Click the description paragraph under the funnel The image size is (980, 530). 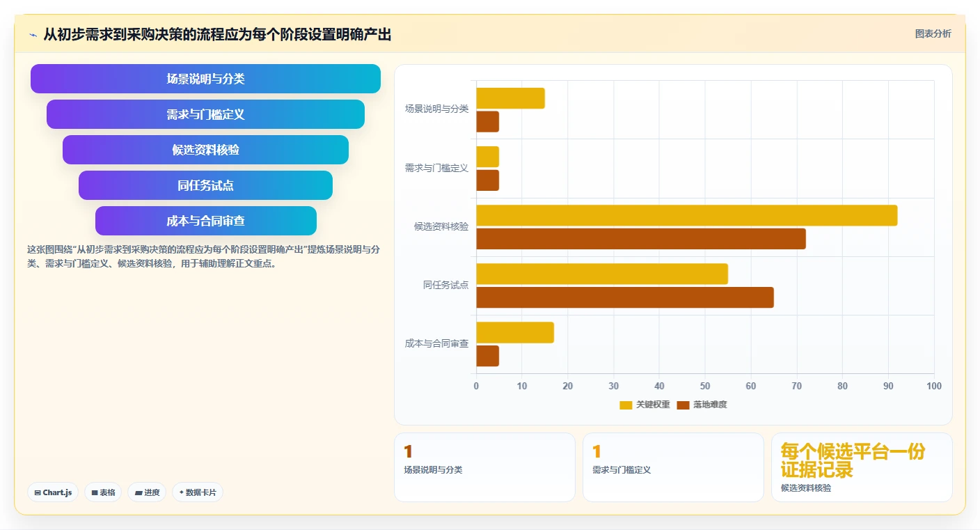[x=203, y=256]
